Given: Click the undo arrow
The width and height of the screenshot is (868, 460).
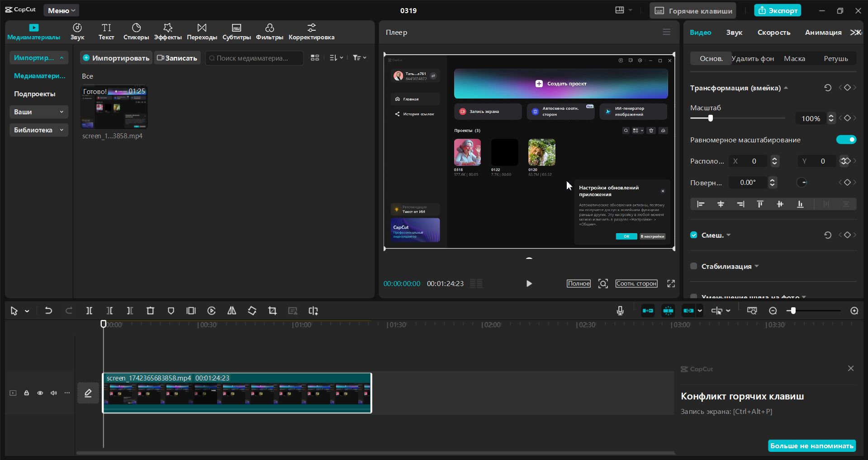Looking at the screenshot, I should point(48,311).
